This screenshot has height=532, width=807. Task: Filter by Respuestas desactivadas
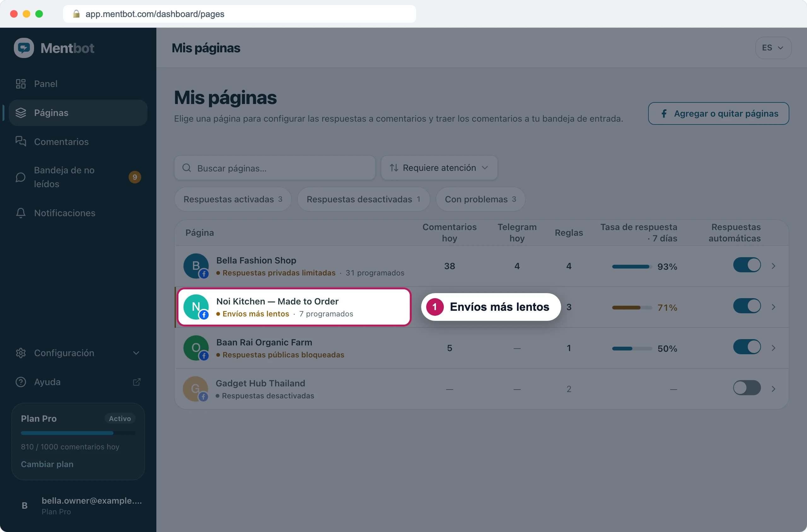(x=363, y=199)
